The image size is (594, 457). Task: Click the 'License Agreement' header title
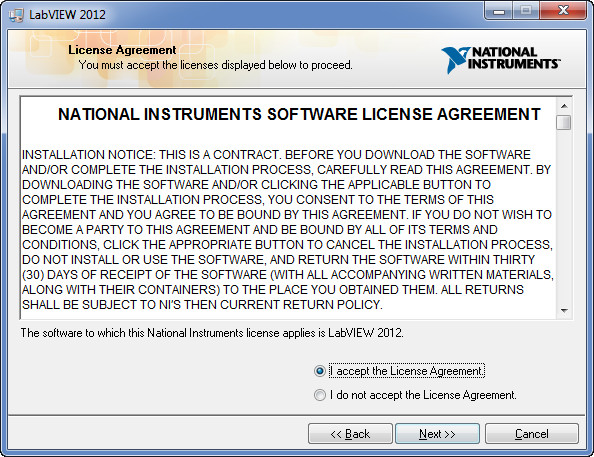pos(122,50)
